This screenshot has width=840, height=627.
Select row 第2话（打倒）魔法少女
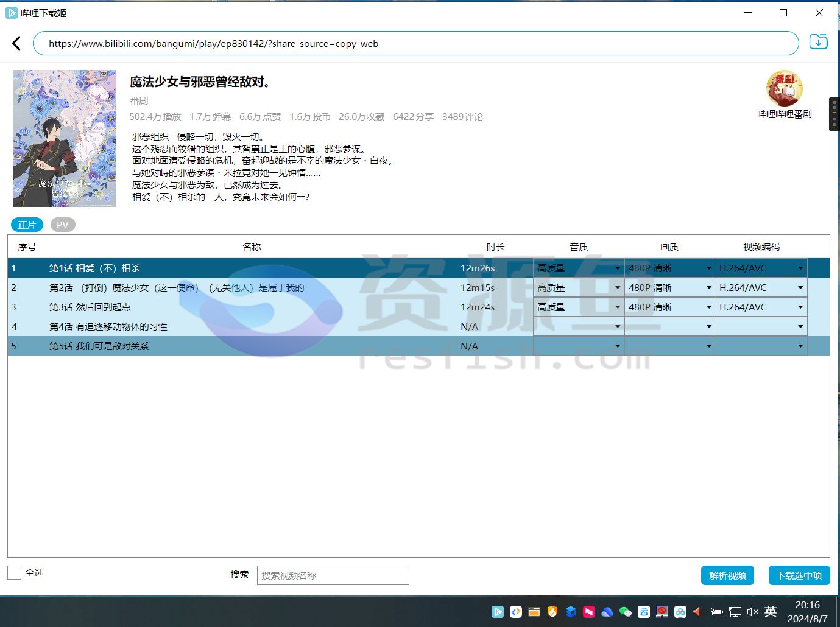coord(418,287)
